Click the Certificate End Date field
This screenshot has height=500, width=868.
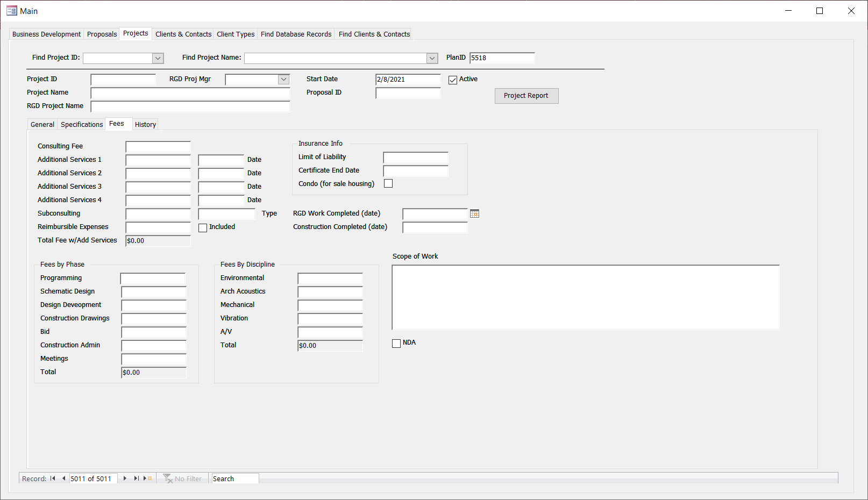pyautogui.click(x=416, y=171)
